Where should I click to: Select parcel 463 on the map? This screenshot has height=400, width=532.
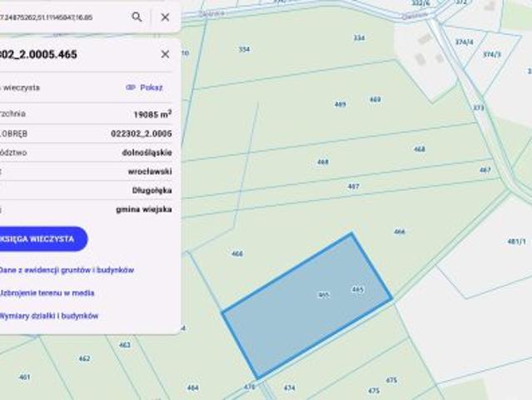point(124,344)
